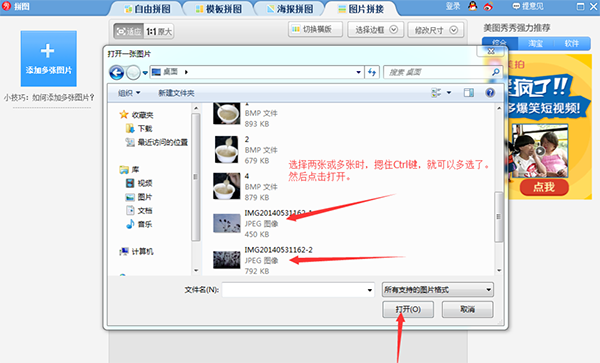Click the 适应 fit view toggle

pyautogui.click(x=129, y=31)
